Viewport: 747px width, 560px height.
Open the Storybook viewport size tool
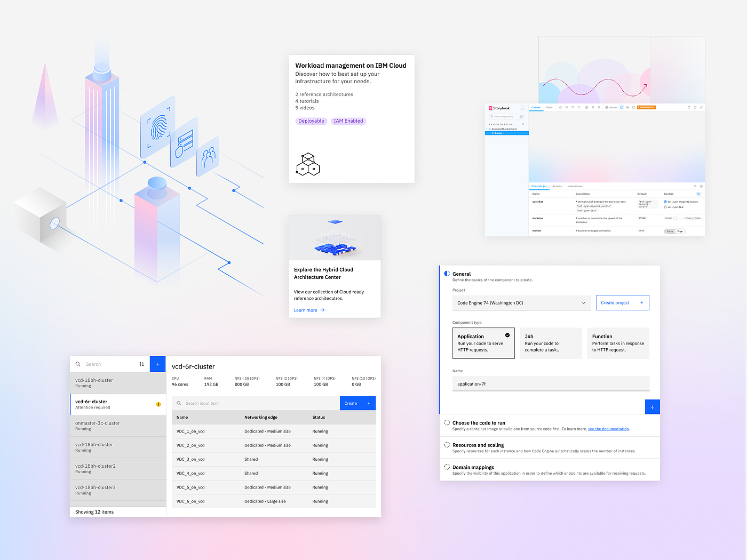pos(599,107)
